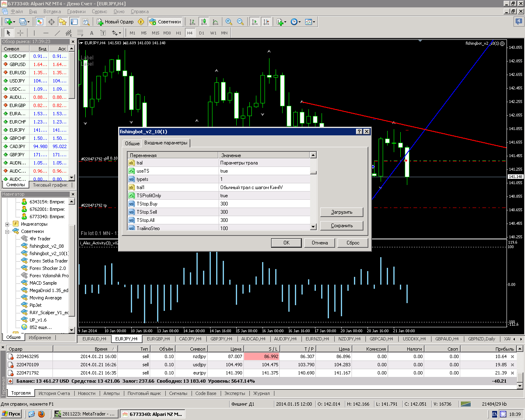
Task: Switch to 2811223: MetaTrader taskbar window
Action: [85, 414]
